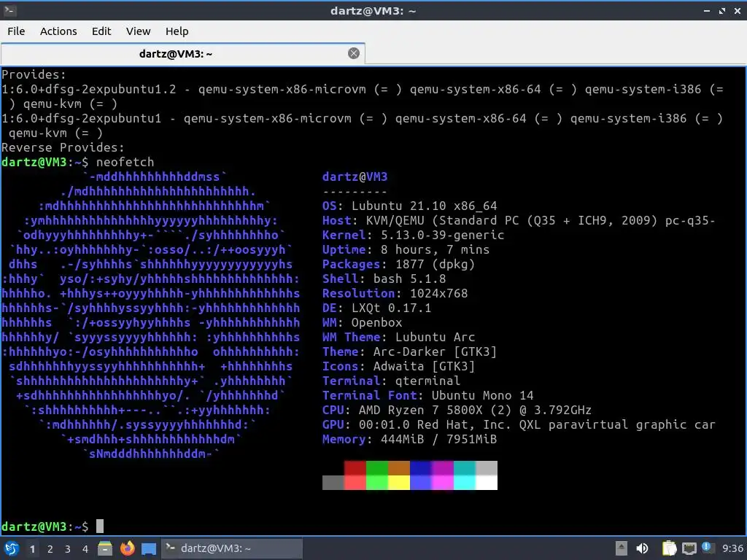Click the window title 'dartz@VM3: ~'
The width and height of the screenshot is (747, 560).
coord(373,10)
